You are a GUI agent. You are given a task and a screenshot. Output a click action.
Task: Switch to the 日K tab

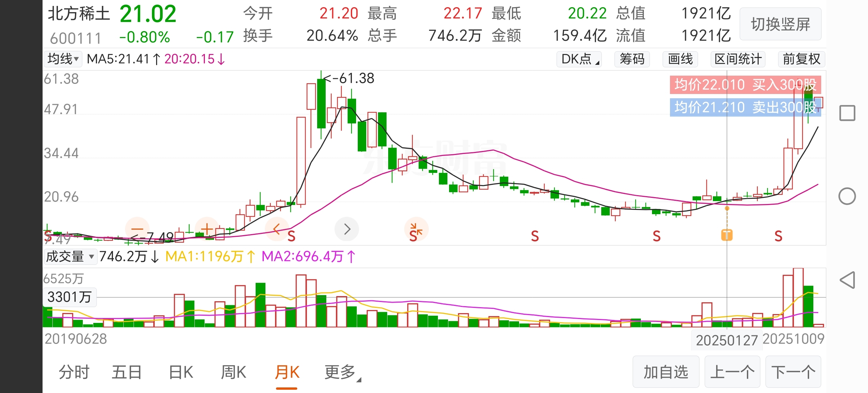[x=181, y=372]
